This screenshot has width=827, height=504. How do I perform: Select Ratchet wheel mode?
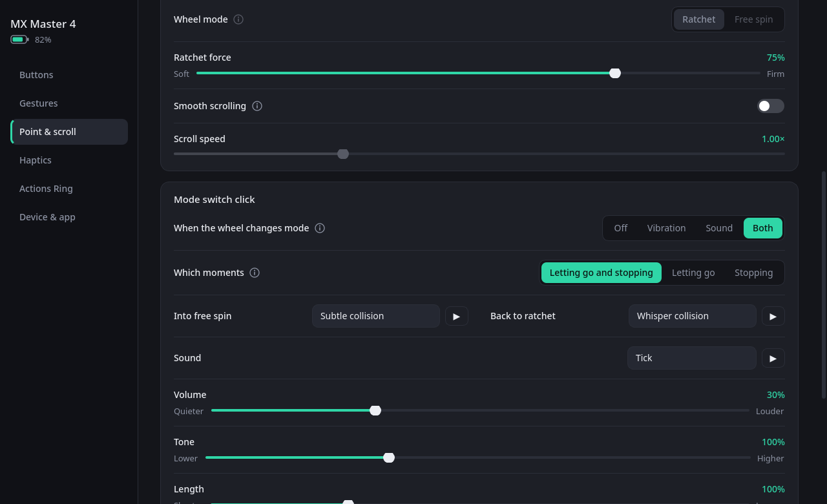coord(699,19)
